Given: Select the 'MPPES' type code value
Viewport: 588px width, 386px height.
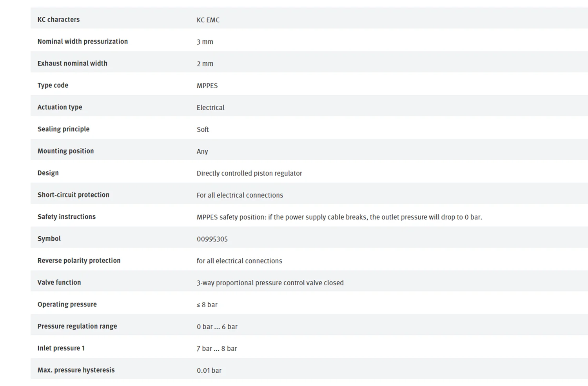Looking at the screenshot, I should (207, 86).
